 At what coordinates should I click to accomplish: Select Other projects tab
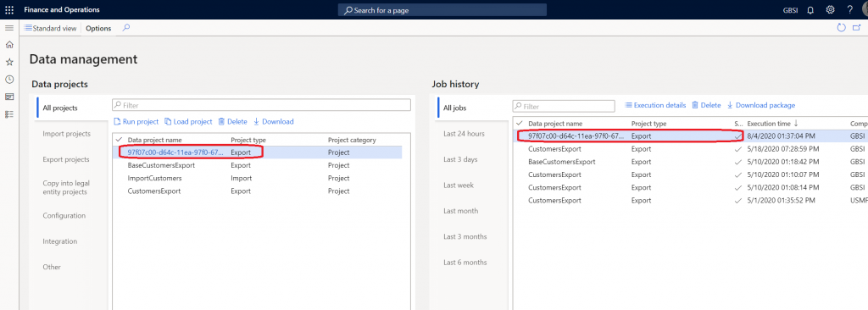tap(52, 267)
